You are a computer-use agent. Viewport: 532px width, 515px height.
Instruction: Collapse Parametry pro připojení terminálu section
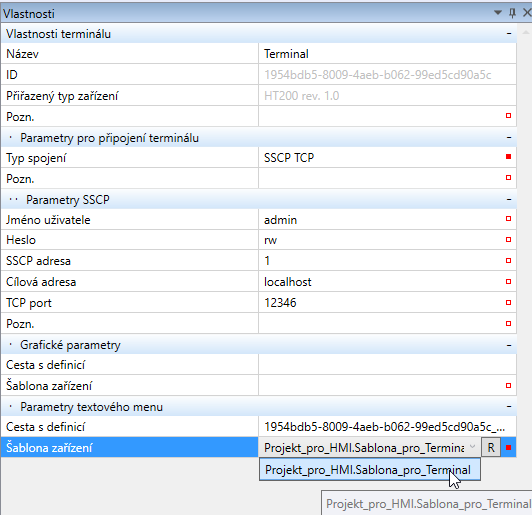click(509, 137)
